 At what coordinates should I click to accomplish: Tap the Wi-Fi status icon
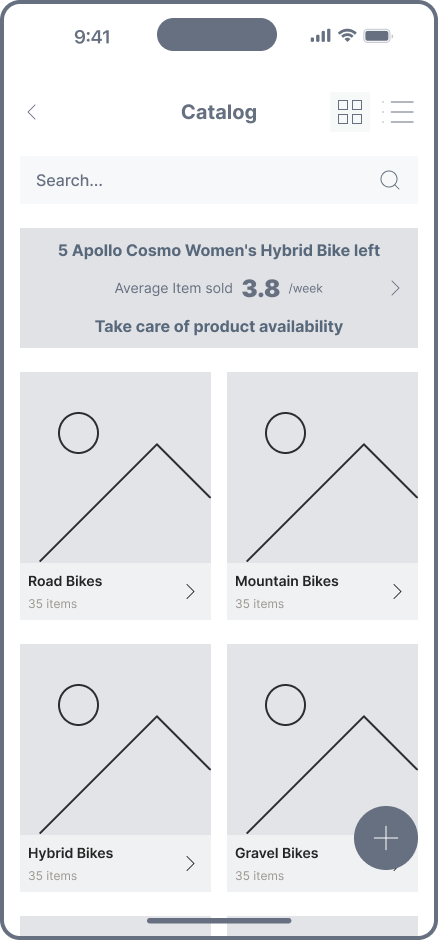(347, 35)
